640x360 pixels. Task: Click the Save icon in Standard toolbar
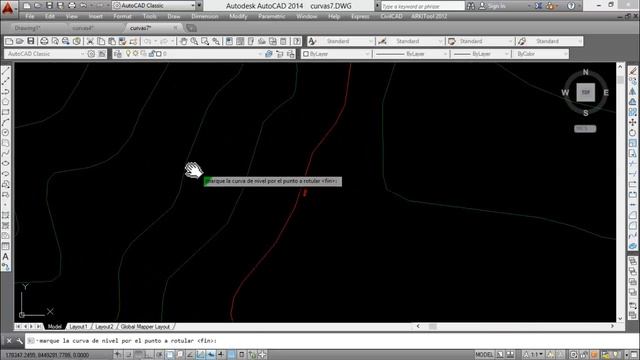pyautogui.click(x=31, y=41)
